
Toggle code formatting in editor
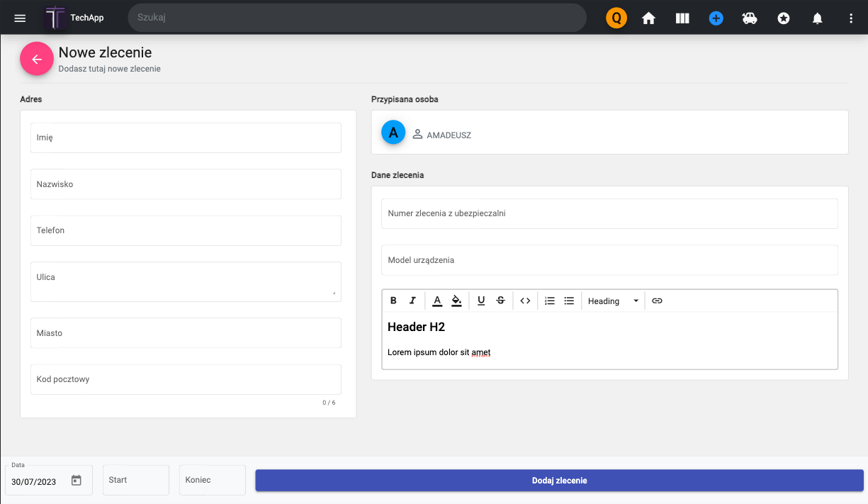click(x=525, y=301)
